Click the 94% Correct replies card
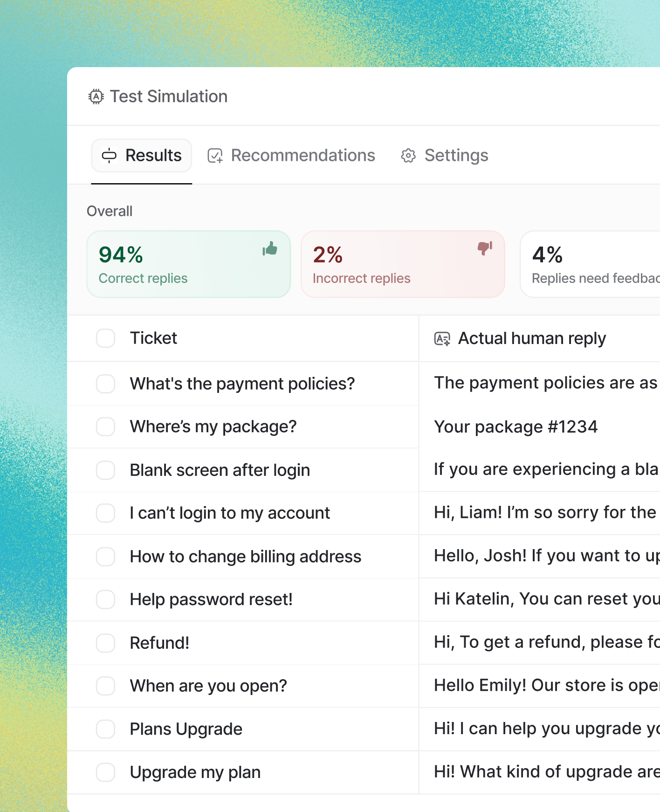This screenshot has width=660, height=812. coord(188,264)
